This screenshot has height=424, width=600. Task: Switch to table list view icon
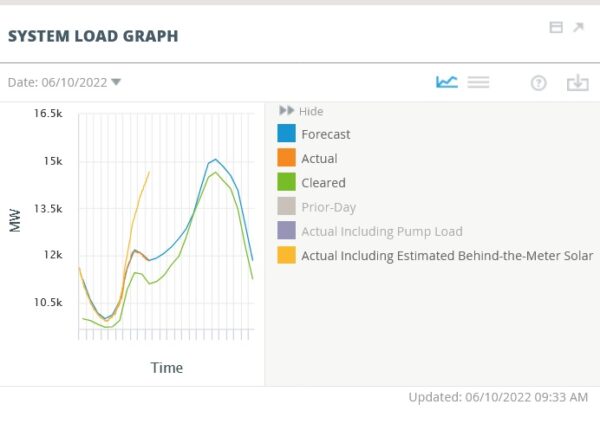[478, 82]
